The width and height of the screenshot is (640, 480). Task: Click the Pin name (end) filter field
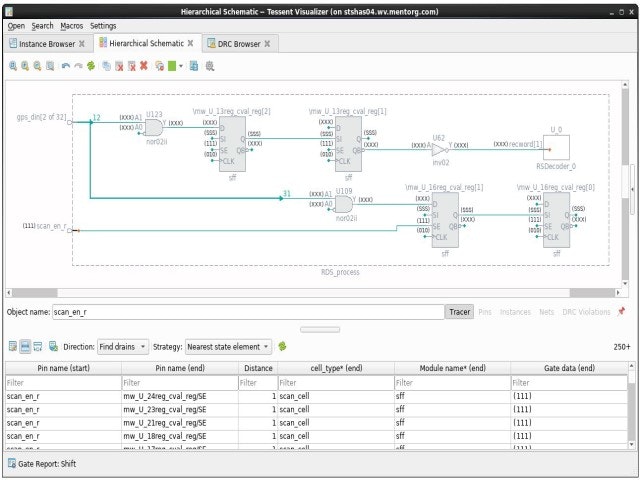[x=180, y=383]
